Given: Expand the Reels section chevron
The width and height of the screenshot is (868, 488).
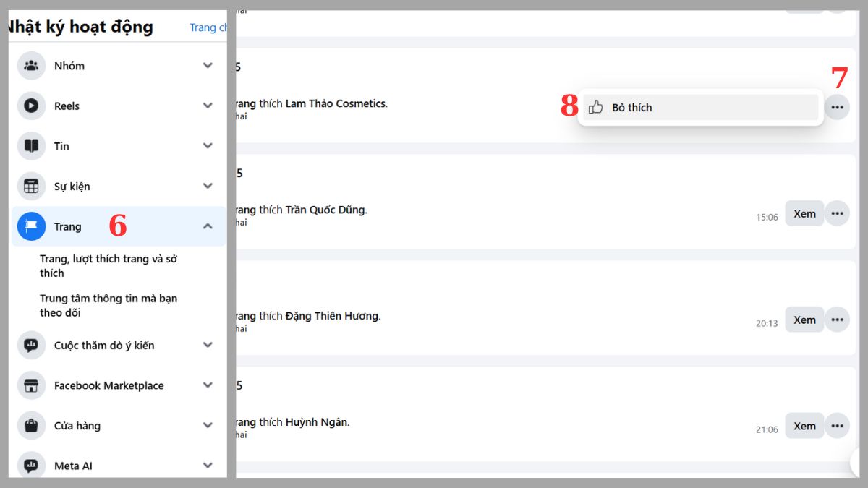Looking at the screenshot, I should (x=208, y=106).
